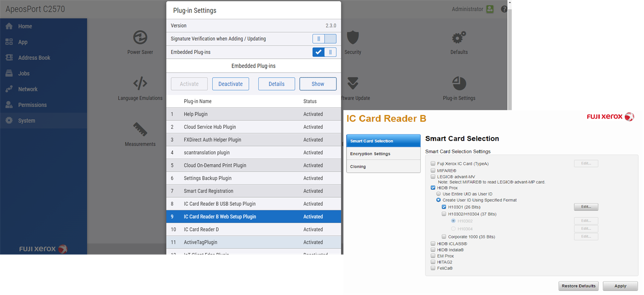Select IC Card Reader D row

(x=254, y=229)
